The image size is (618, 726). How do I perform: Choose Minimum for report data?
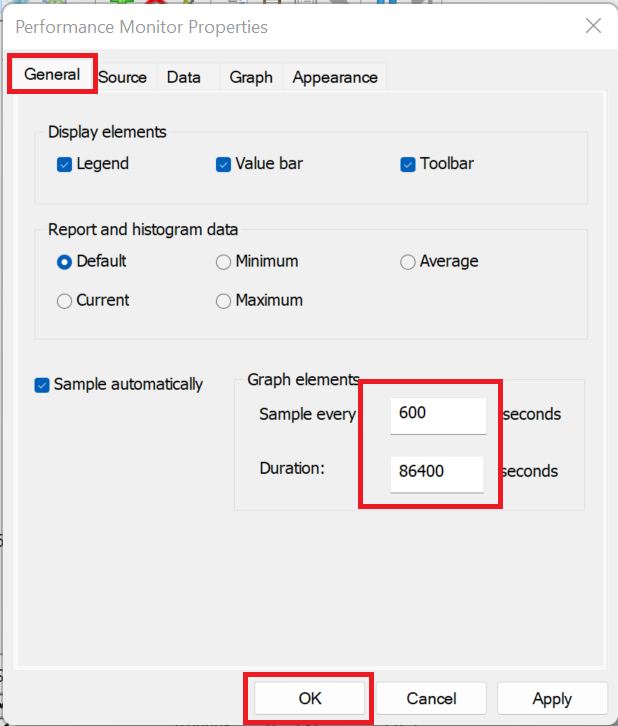coord(224,262)
